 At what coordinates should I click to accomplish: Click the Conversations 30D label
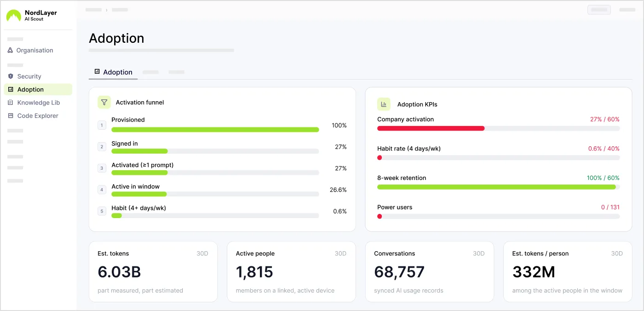coord(479,253)
